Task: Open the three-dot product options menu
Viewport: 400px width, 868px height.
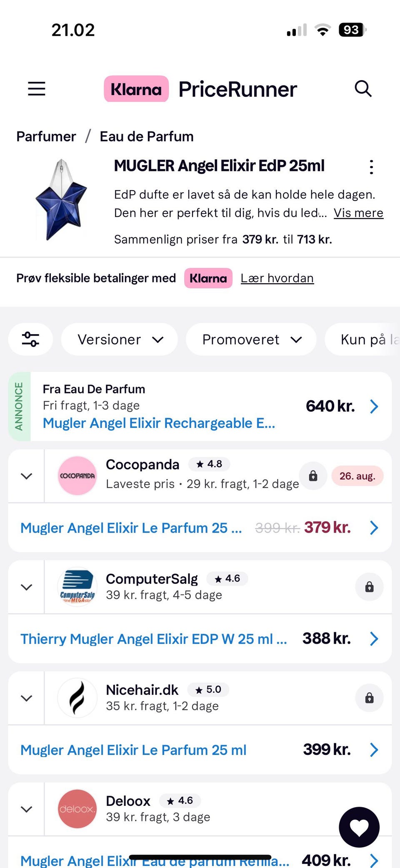Action: click(x=371, y=167)
